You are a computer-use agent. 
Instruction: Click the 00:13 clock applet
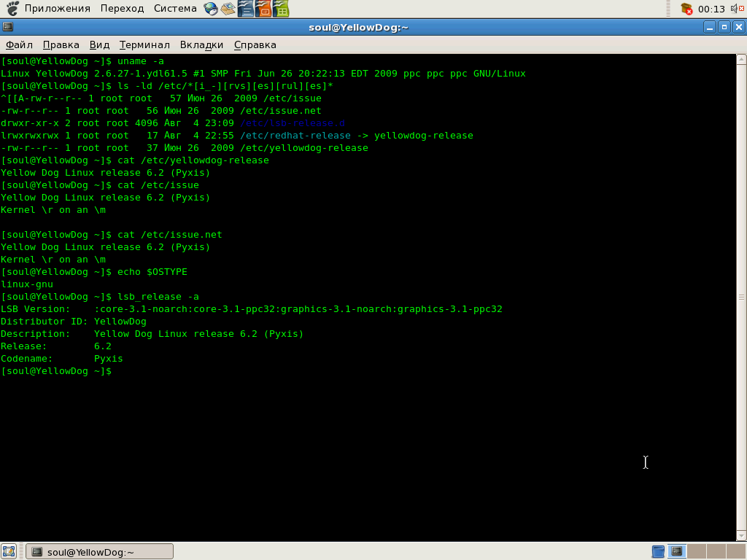[x=711, y=9]
